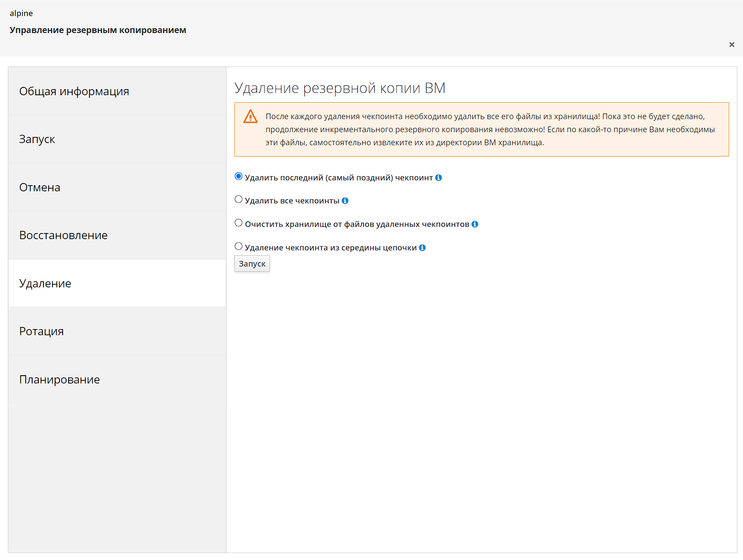743x560 pixels.
Task: Click info icon for 'Удаление чекпоинта из середины цепочки'
Action: tap(422, 247)
